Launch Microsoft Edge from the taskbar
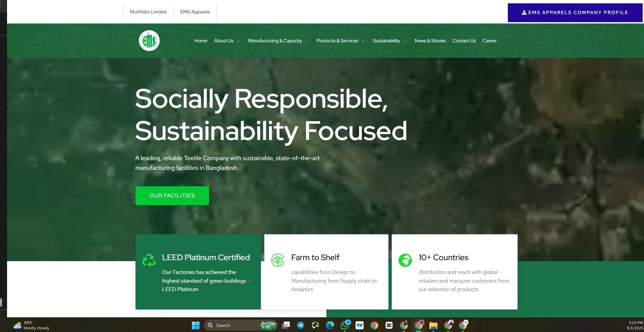The height and width of the screenshot is (332, 644). tap(330, 325)
